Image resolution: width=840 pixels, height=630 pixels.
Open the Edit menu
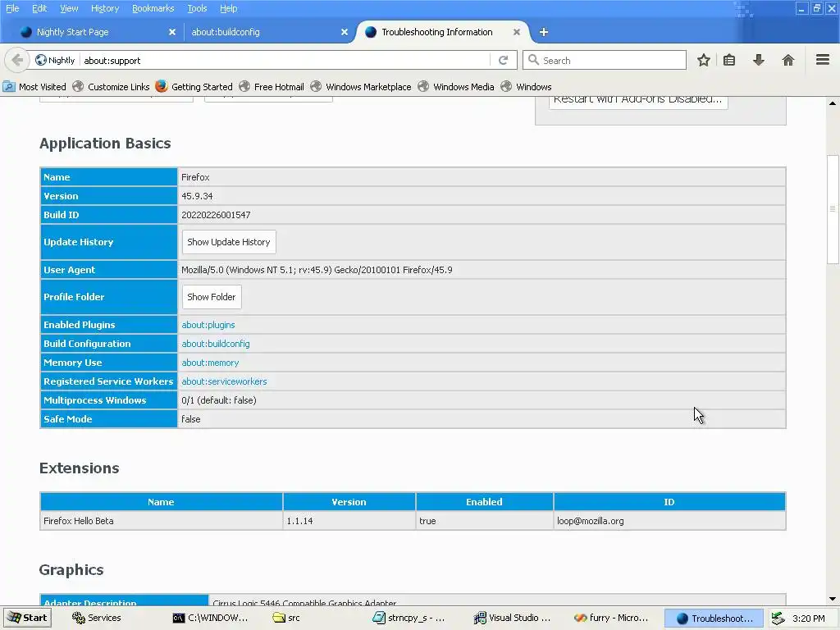coord(39,8)
